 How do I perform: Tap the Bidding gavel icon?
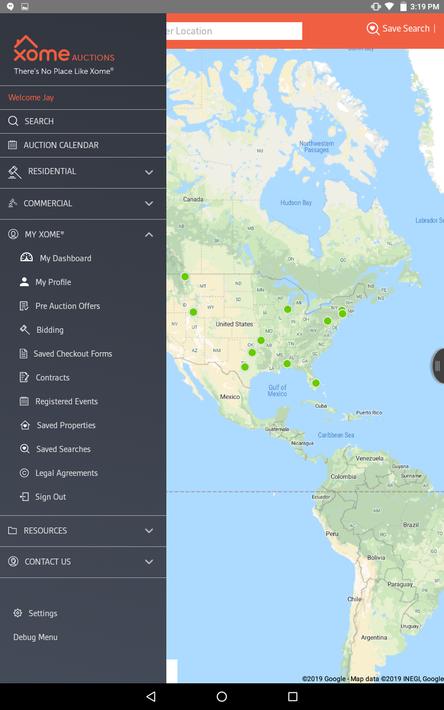[x=25, y=330]
